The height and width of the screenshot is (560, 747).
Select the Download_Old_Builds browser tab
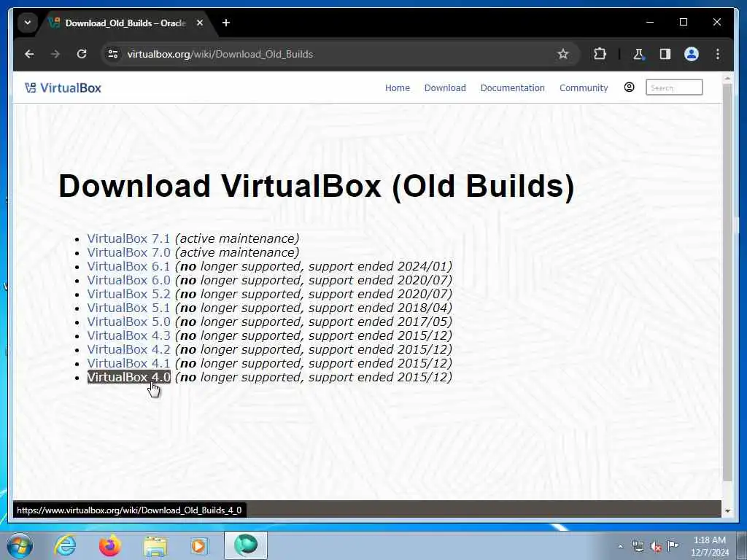125,23
